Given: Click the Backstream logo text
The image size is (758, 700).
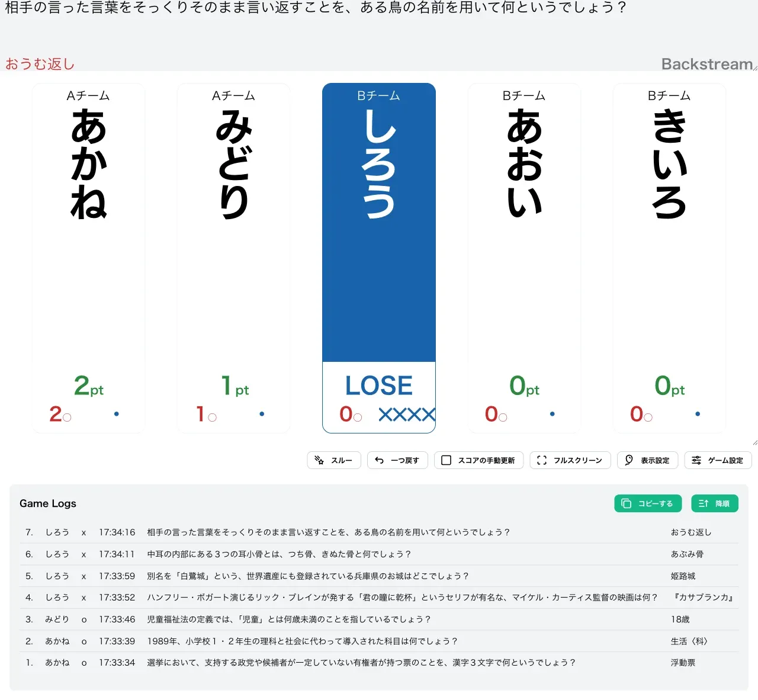Looking at the screenshot, I should [x=707, y=64].
